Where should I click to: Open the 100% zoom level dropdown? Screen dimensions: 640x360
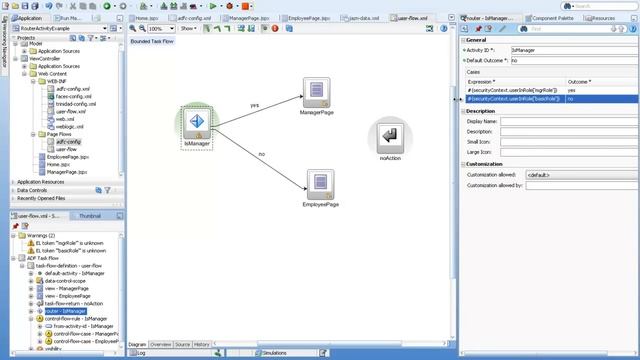[171, 29]
